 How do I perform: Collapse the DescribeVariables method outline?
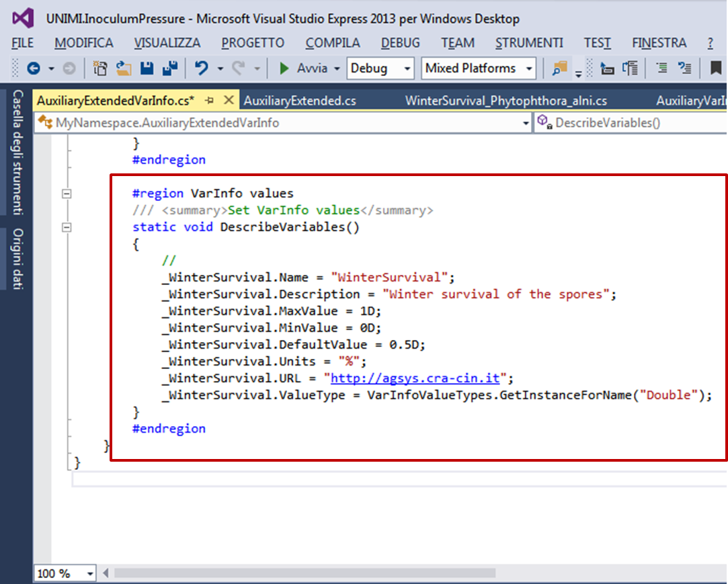click(67, 227)
